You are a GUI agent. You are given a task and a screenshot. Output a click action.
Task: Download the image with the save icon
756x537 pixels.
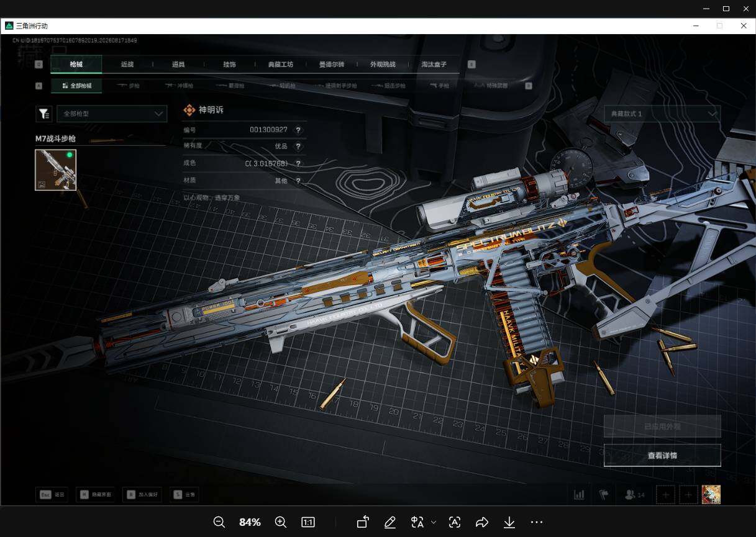click(509, 522)
